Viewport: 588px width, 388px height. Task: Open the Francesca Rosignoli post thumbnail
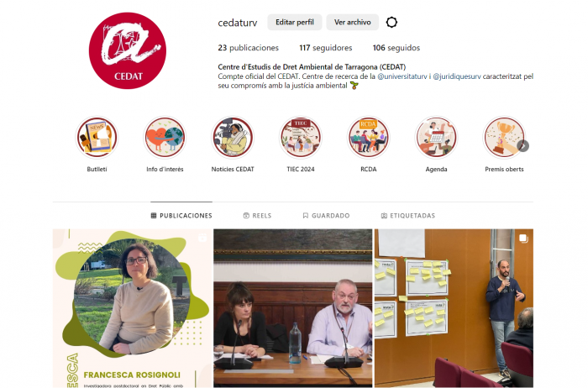point(133,308)
